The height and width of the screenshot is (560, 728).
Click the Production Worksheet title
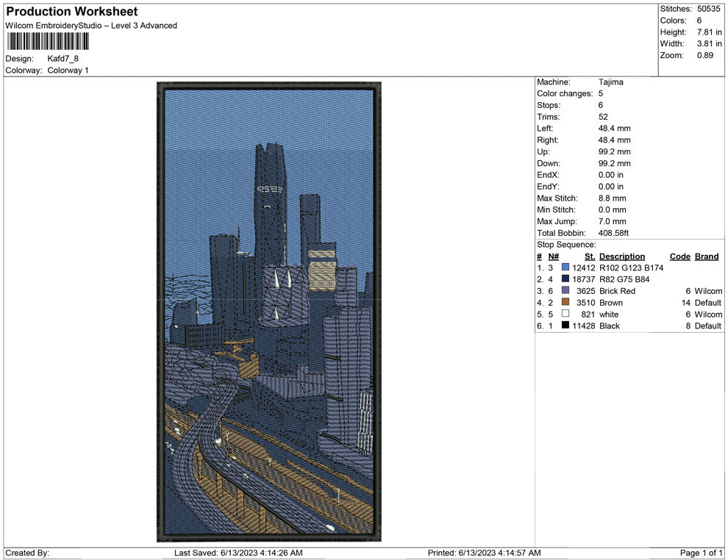tap(71, 12)
